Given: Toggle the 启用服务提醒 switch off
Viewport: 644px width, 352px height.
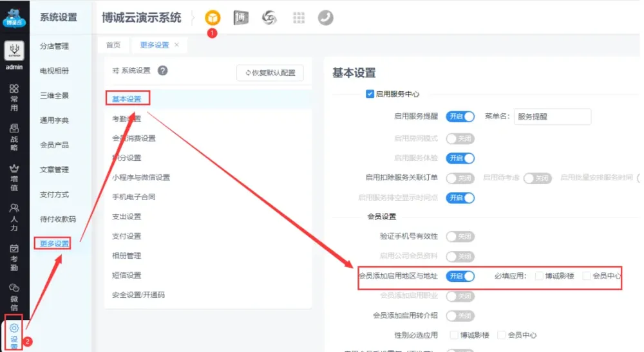Looking at the screenshot, I should pos(460,116).
